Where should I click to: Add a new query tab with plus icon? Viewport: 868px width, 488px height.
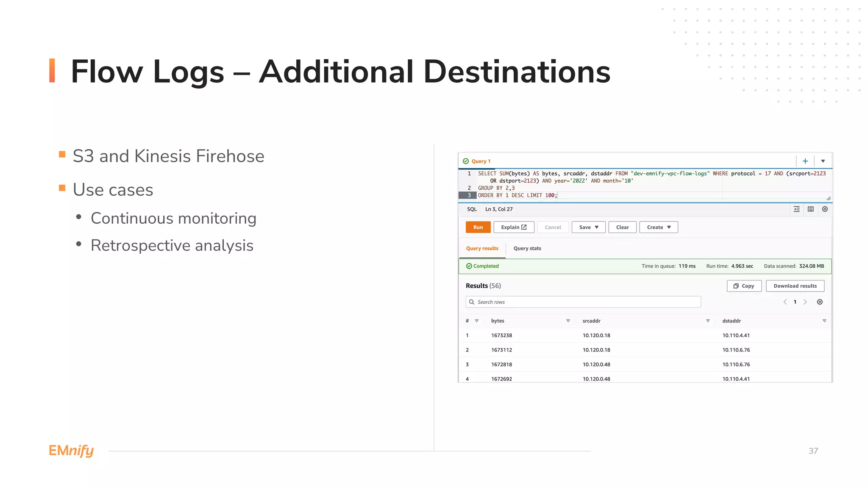point(805,161)
